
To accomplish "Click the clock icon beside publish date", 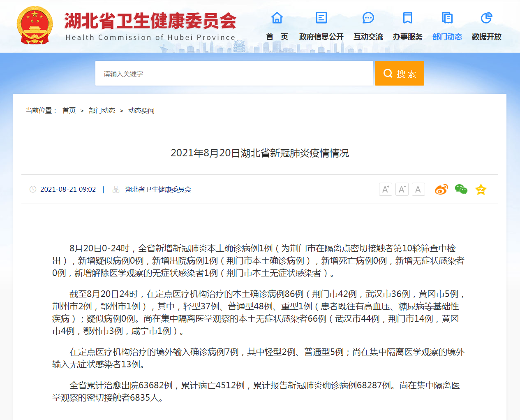I will [x=33, y=189].
